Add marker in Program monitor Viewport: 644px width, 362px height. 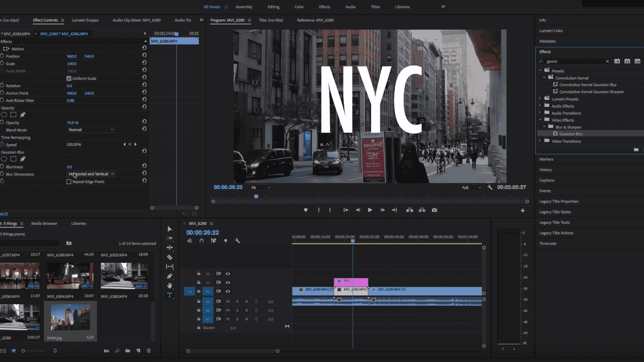pyautogui.click(x=306, y=210)
